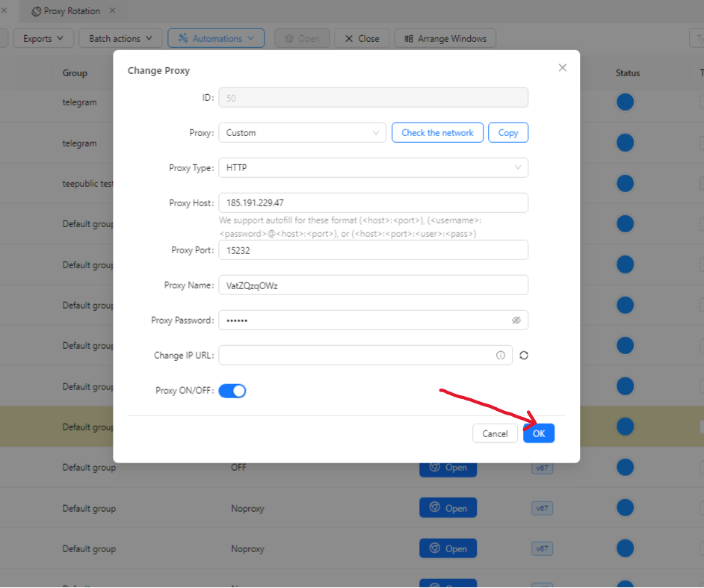The width and height of the screenshot is (704, 588).
Task: Click Arrange Windows in the toolbar
Action: (x=445, y=38)
